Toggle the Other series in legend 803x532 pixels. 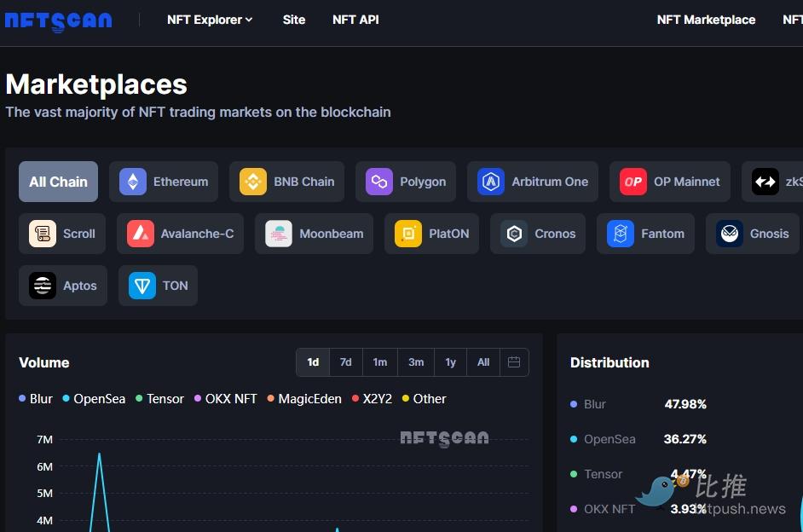[424, 399]
